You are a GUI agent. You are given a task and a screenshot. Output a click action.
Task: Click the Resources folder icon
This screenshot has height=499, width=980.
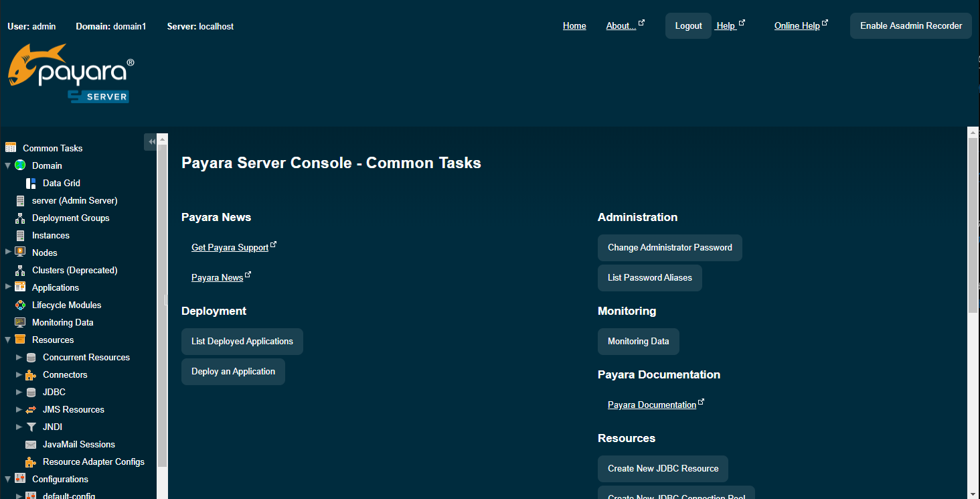pos(20,340)
